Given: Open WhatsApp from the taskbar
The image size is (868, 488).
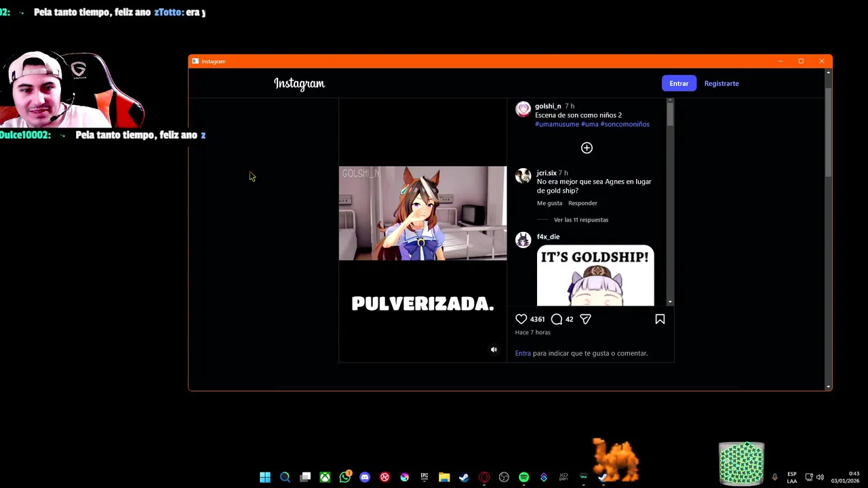Looking at the screenshot, I should (x=345, y=477).
